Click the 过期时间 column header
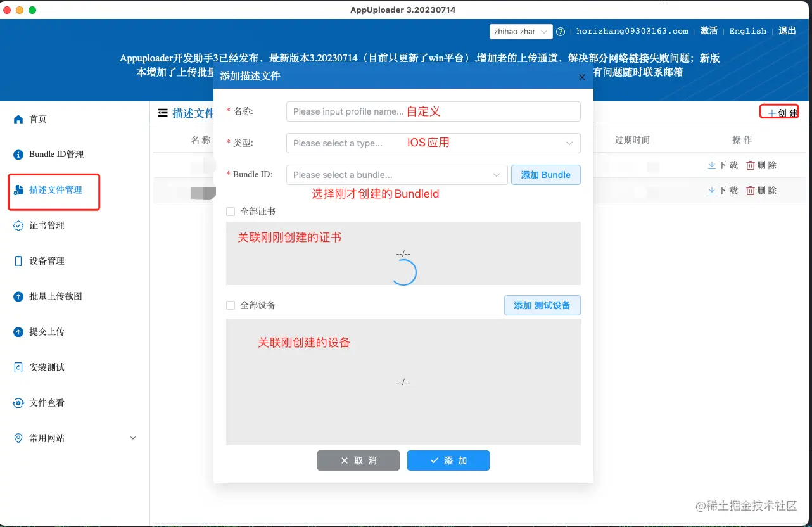 [x=632, y=140]
